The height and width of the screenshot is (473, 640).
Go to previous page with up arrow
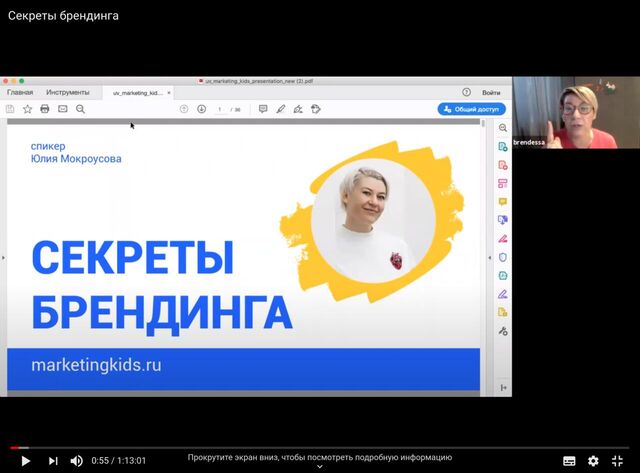click(x=184, y=109)
